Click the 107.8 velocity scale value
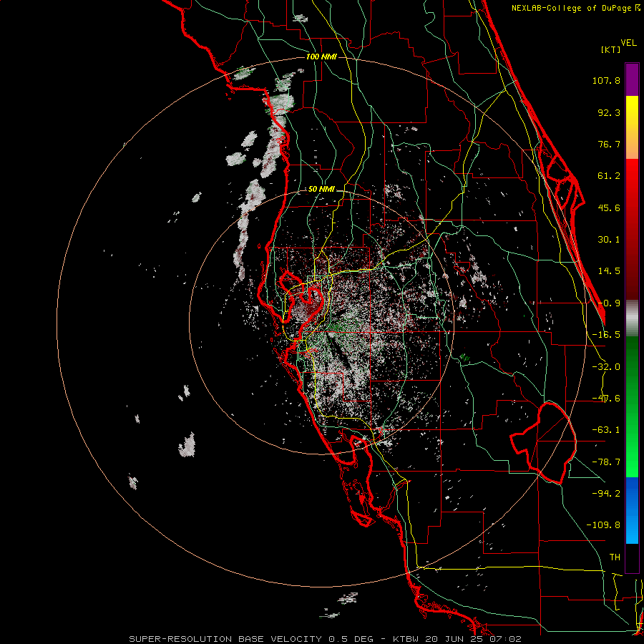 tap(606, 80)
